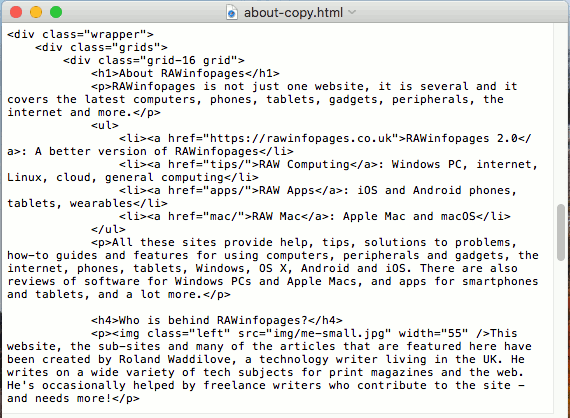Place cursor in 'grid-16 grid' div line
Image resolution: width=570 pixels, height=418 pixels.
(154, 60)
